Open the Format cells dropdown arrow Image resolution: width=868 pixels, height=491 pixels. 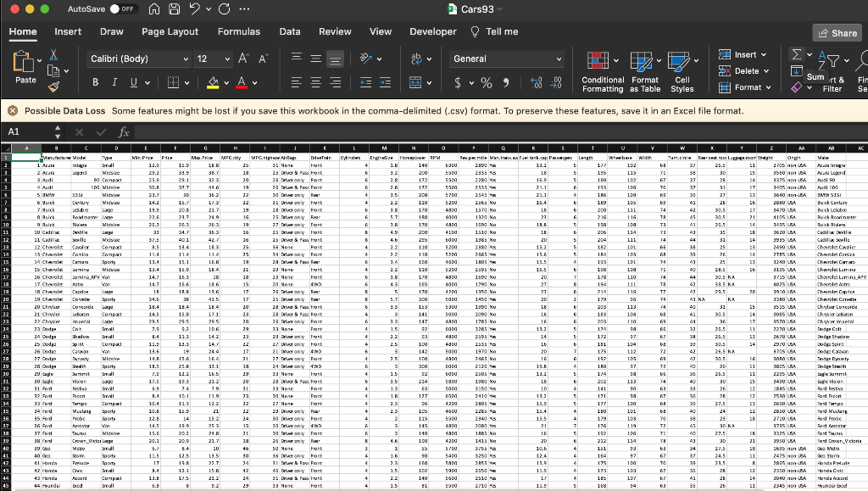tap(768, 87)
